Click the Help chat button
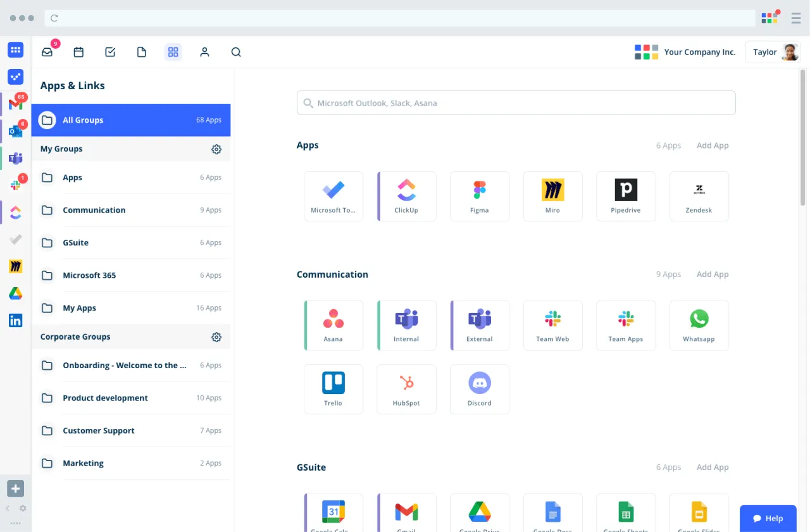This screenshot has width=810, height=532. point(768,518)
